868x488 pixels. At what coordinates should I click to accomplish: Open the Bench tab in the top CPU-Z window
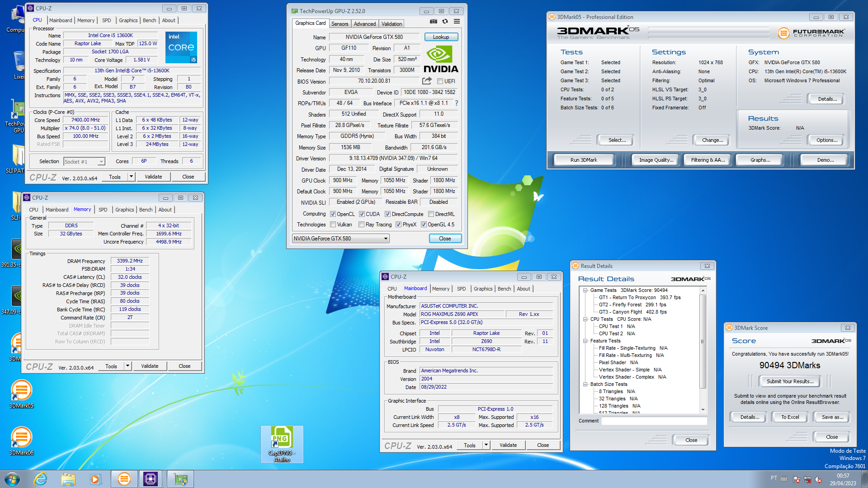tap(149, 20)
